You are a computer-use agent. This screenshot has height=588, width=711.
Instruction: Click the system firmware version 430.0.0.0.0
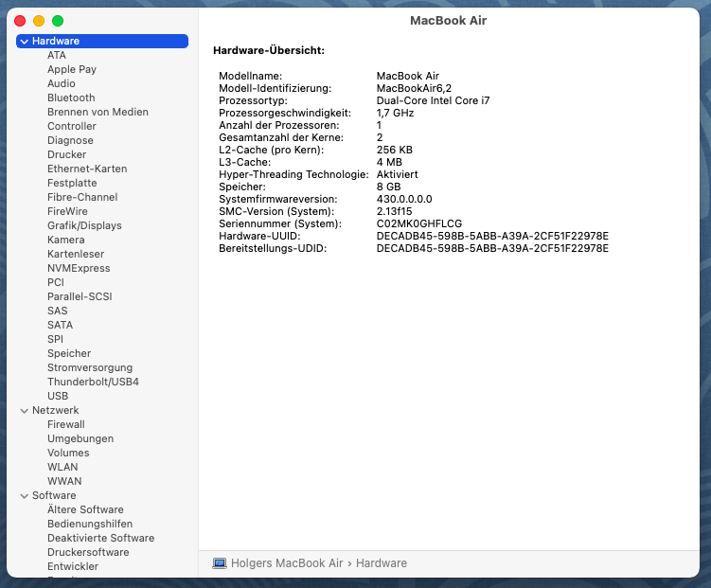[x=404, y=199]
